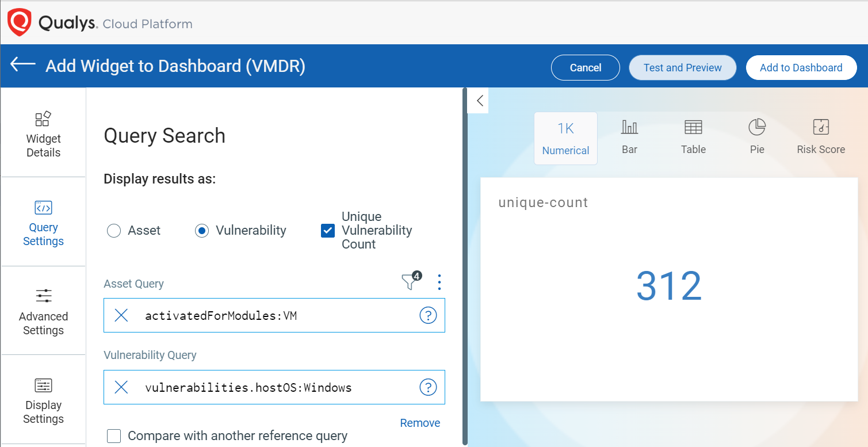Click the 312 count value in preview
This screenshot has width=868, height=447.
pyautogui.click(x=669, y=286)
